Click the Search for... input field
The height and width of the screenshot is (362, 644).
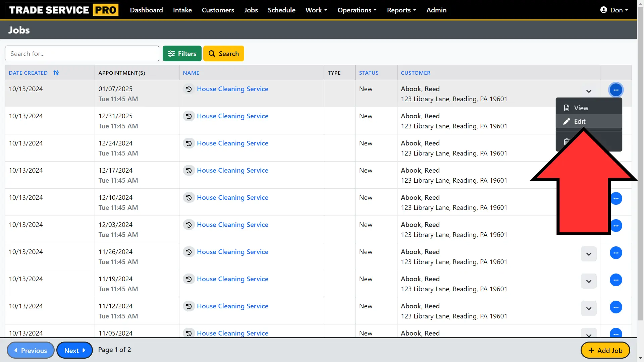[x=82, y=54]
